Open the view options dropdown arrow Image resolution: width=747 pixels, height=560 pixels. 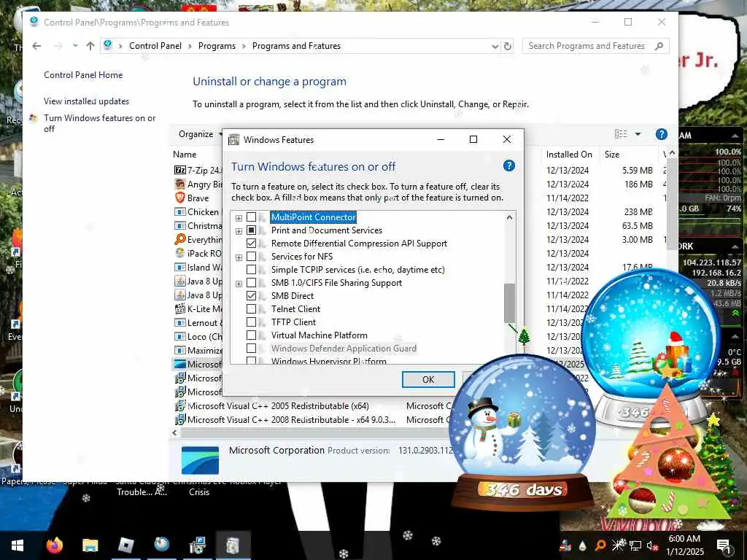click(x=638, y=134)
